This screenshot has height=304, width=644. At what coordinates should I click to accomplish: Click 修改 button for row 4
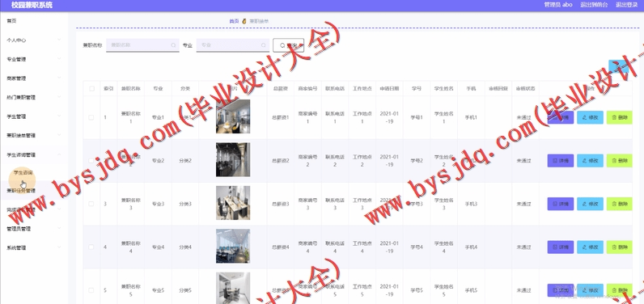coord(590,247)
